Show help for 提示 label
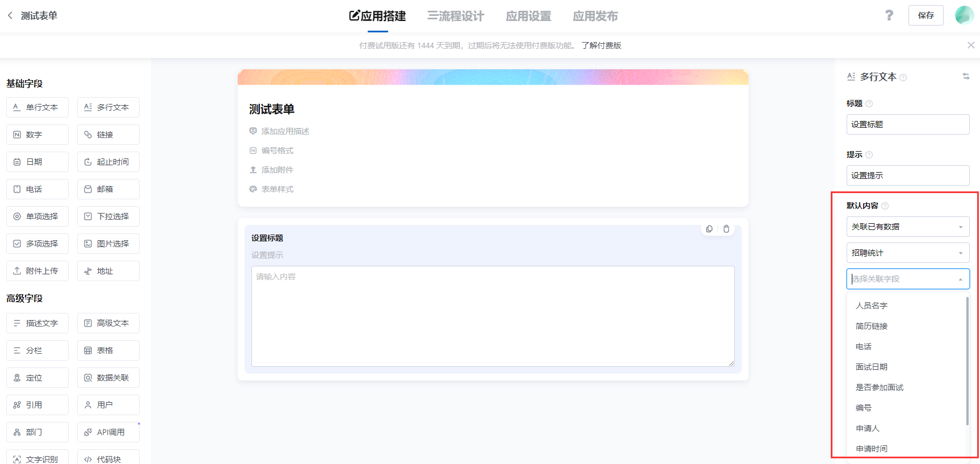 coord(869,154)
